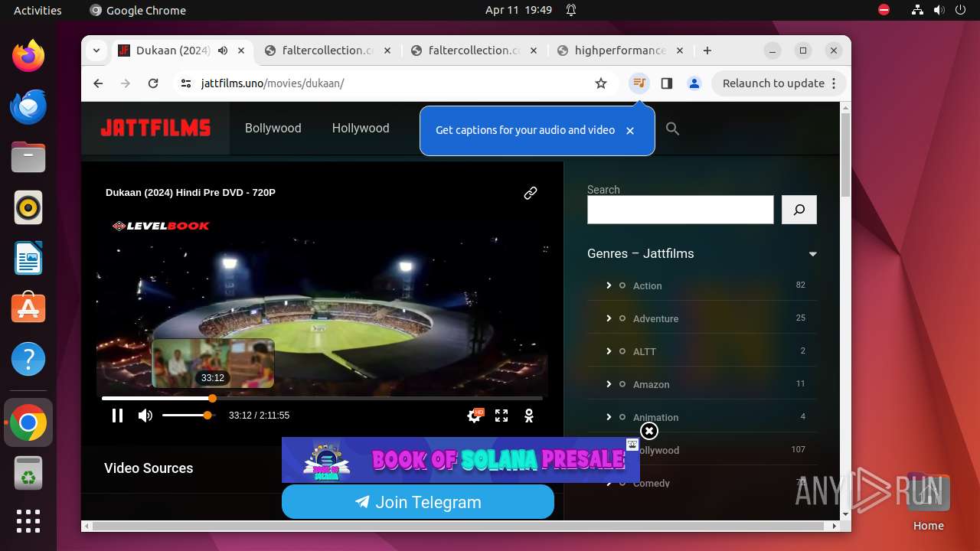Expand the ALTT genre chevron

coord(609,350)
